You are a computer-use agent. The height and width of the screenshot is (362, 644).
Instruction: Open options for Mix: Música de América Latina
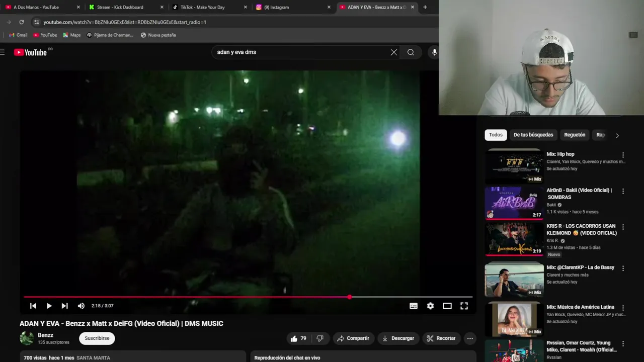pyautogui.click(x=623, y=308)
